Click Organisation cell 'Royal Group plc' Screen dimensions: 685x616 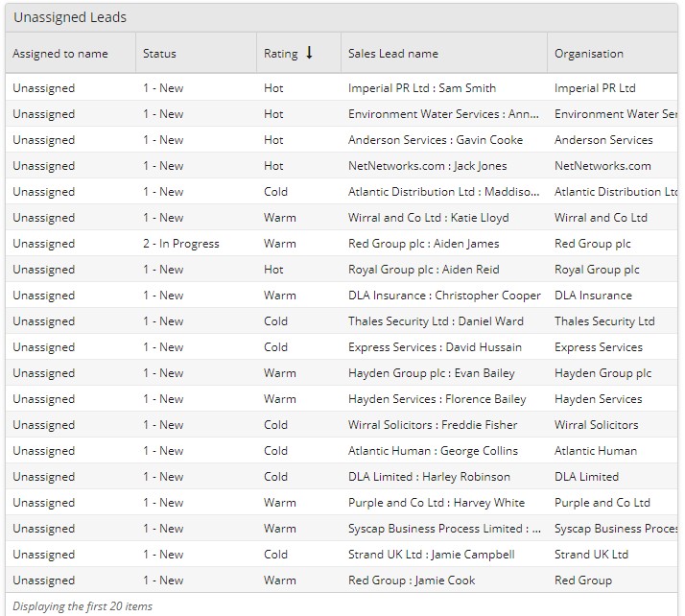coord(597,270)
